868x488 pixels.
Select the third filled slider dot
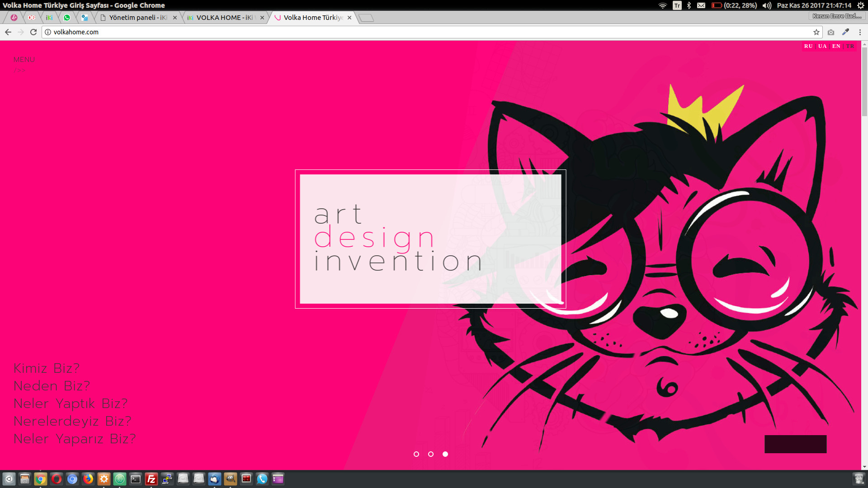[445, 454]
